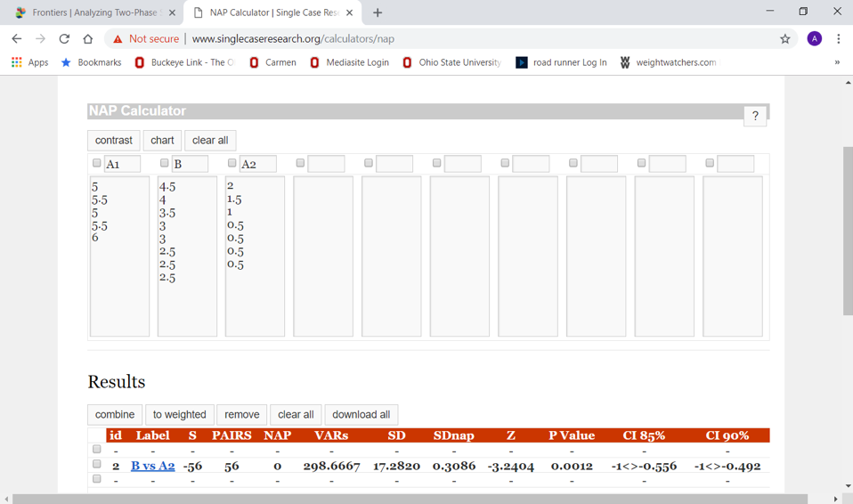The height and width of the screenshot is (504, 853).
Task: Click the CI 90% column header
Action: (727, 435)
